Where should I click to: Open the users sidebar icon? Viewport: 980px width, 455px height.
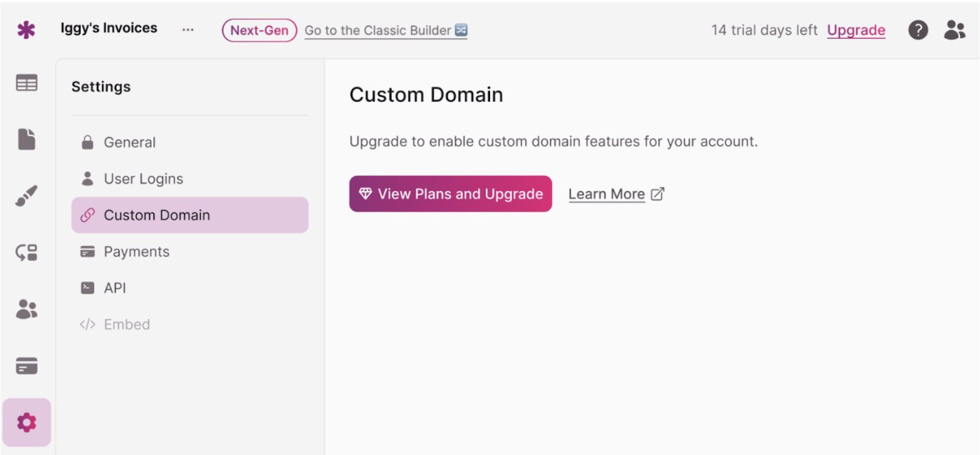coord(26,309)
